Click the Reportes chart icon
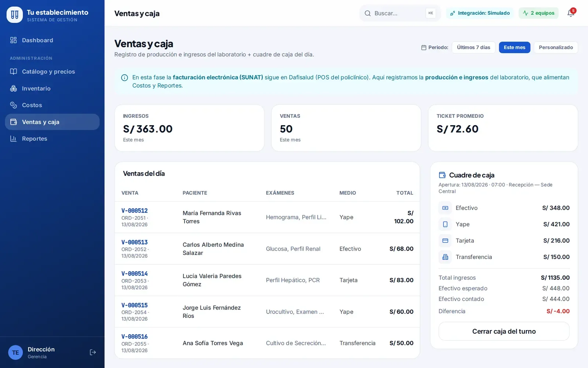The width and height of the screenshot is (588, 368). (x=14, y=139)
